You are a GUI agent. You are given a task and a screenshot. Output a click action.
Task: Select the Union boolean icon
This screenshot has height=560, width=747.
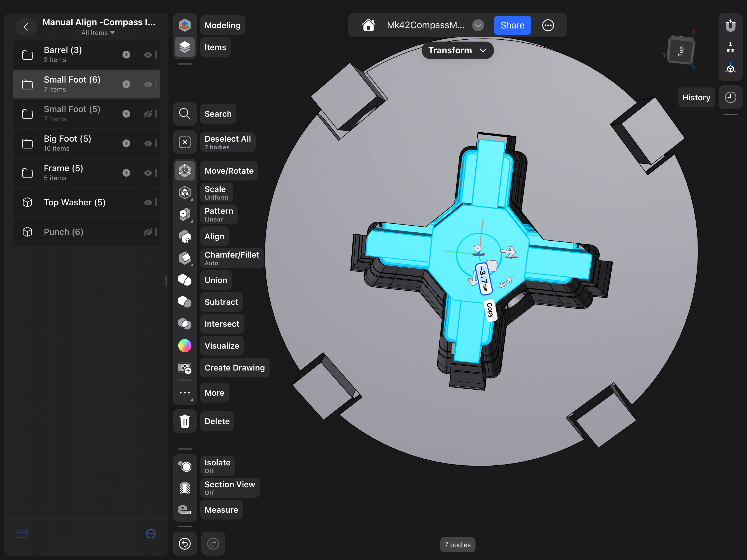[185, 280]
